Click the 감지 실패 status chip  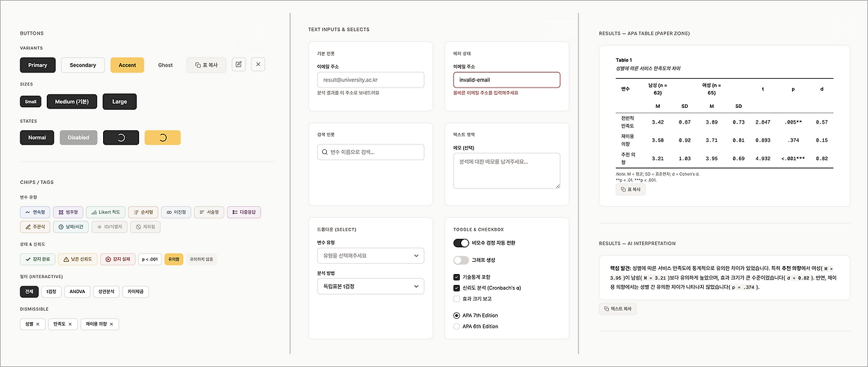tap(118, 259)
